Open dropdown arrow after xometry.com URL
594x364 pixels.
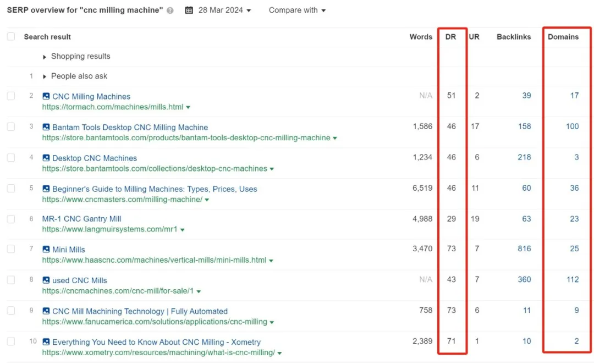point(279,353)
